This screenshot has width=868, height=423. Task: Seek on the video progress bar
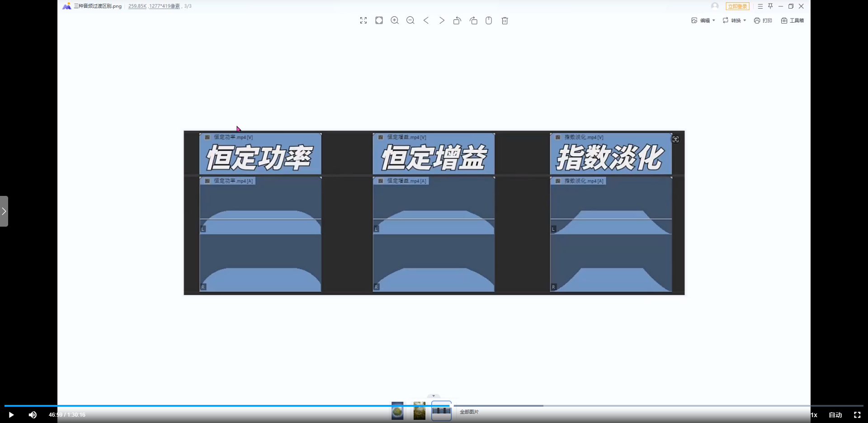(271, 406)
